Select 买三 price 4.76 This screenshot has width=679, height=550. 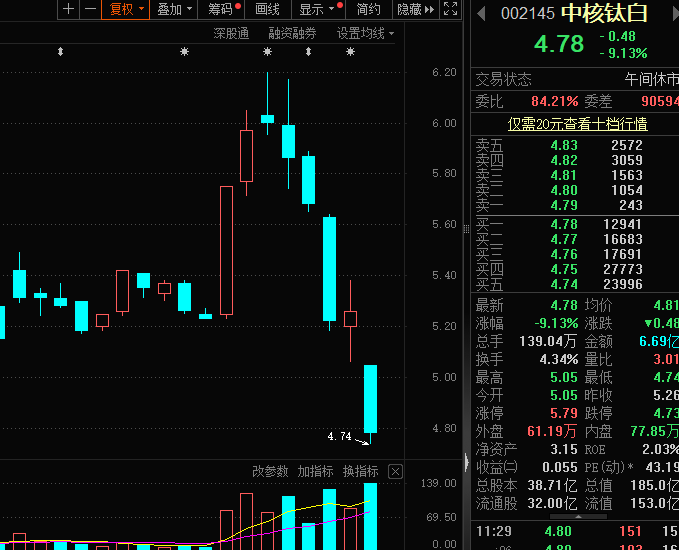click(564, 254)
